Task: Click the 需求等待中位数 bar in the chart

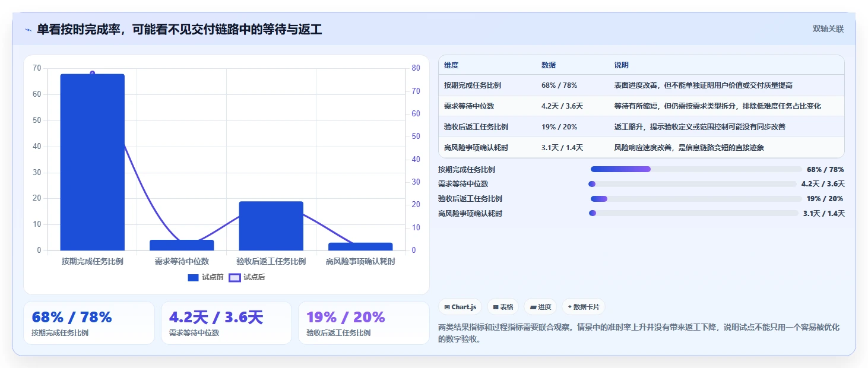Action: (x=182, y=245)
